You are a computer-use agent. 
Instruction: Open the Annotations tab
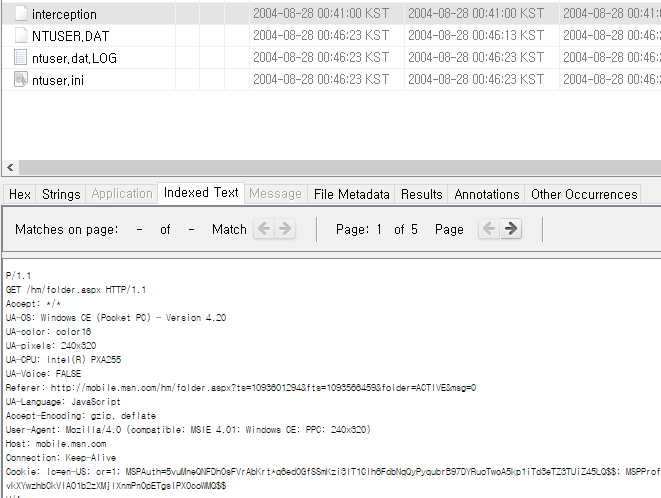click(x=486, y=194)
